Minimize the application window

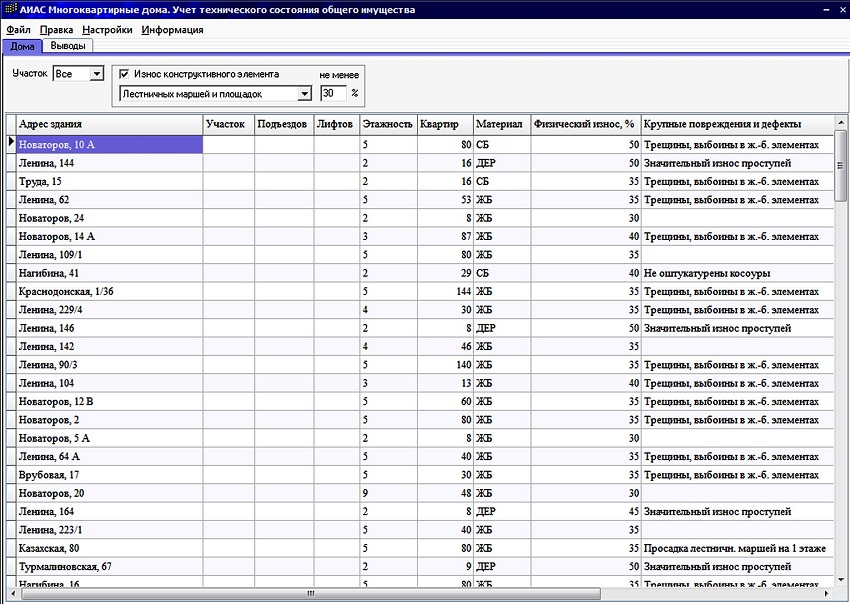pos(827,10)
